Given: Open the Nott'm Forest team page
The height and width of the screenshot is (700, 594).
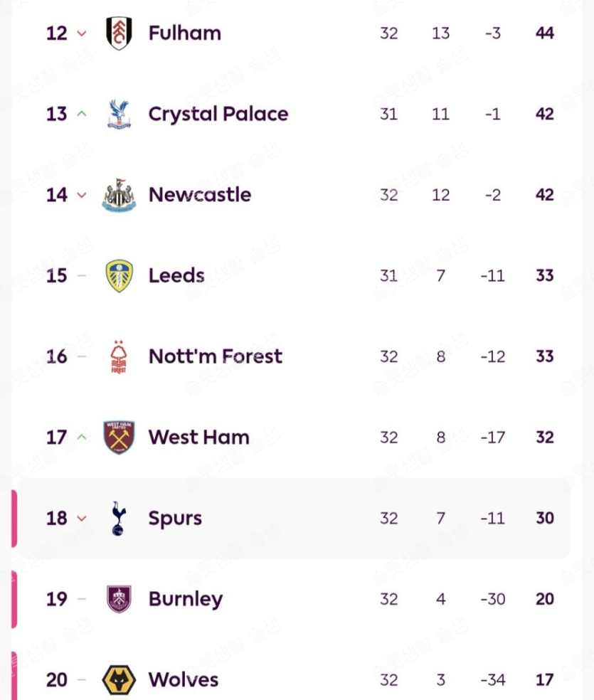Looking at the screenshot, I should click(x=215, y=356).
